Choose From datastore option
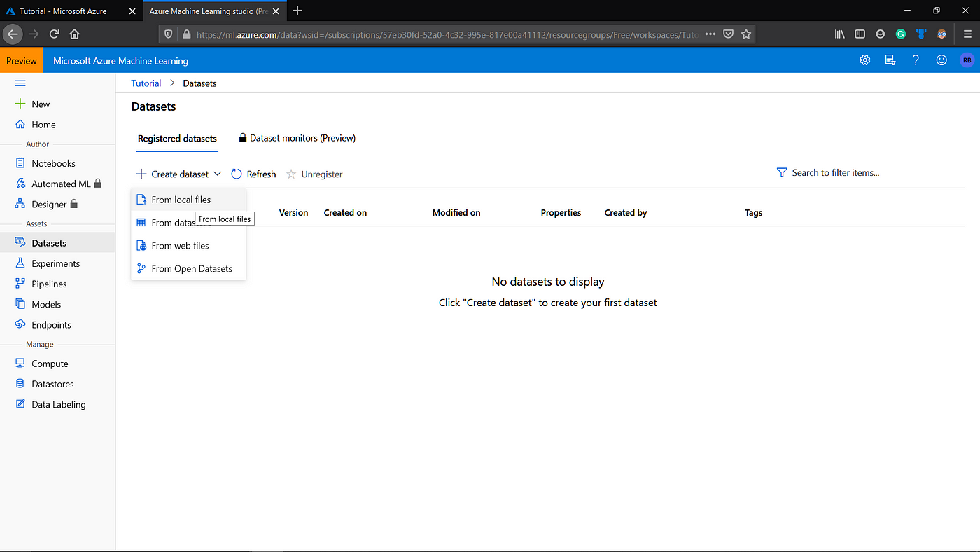This screenshot has width=980, height=552. click(188, 223)
